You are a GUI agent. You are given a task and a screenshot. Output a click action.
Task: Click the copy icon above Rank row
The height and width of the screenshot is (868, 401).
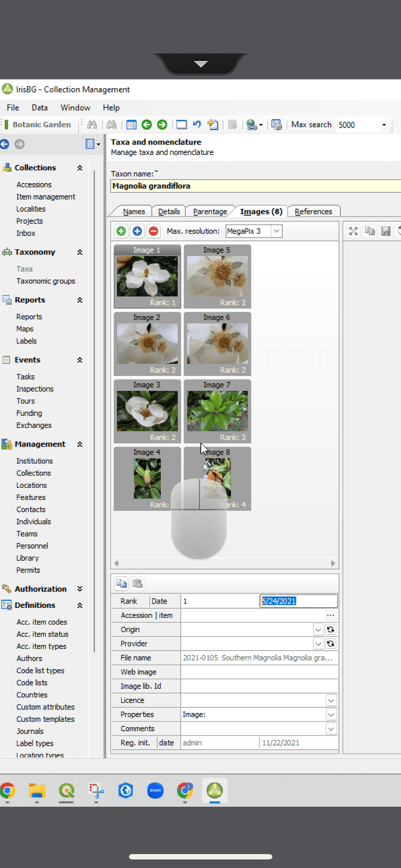point(122,583)
